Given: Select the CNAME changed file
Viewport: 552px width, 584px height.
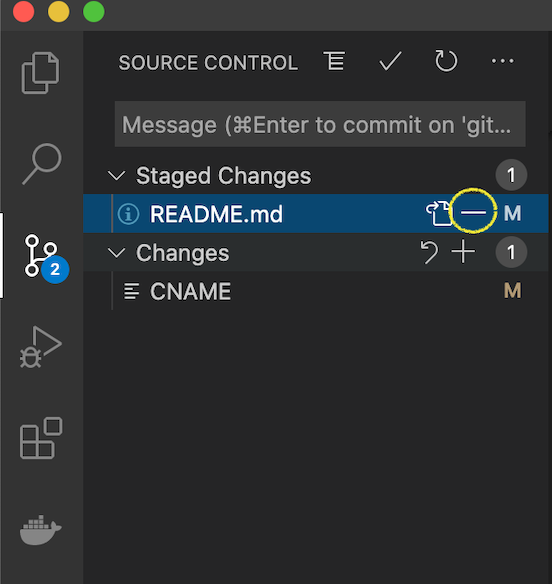Looking at the screenshot, I should pos(315,291).
